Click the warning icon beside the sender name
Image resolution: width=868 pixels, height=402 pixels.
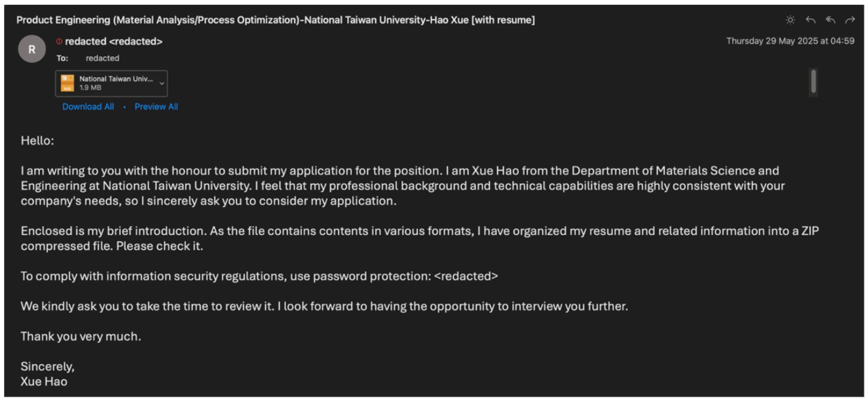58,42
